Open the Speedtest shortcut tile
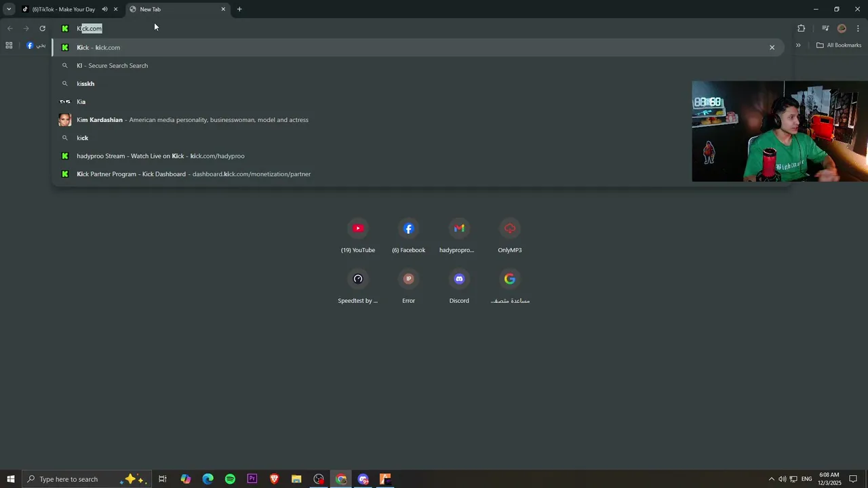 [x=358, y=287]
